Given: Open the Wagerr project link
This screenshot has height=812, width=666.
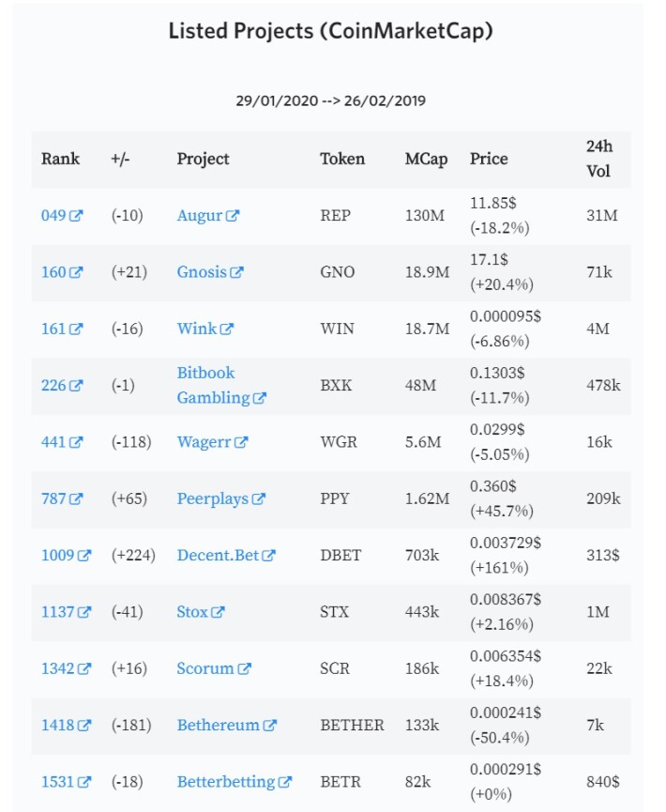Looking at the screenshot, I should tap(204, 442).
